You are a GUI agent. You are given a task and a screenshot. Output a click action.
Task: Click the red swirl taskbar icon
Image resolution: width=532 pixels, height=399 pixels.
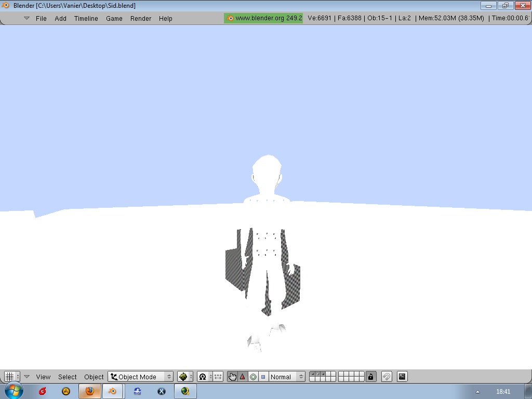tap(43, 391)
